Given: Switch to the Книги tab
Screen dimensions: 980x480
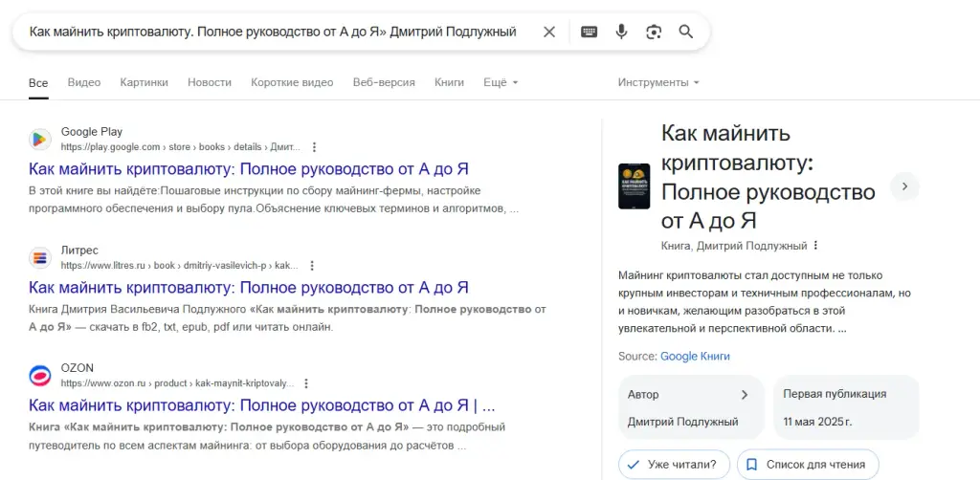Looking at the screenshot, I should (449, 82).
